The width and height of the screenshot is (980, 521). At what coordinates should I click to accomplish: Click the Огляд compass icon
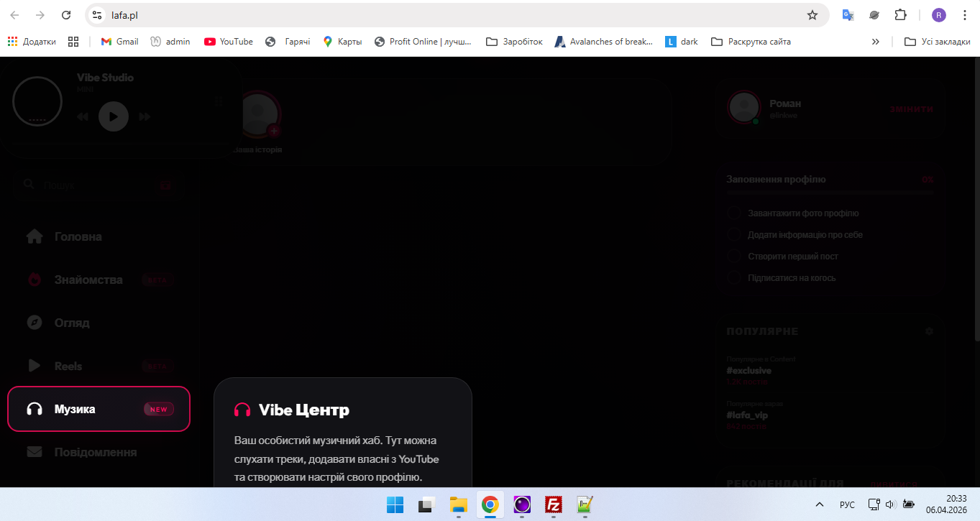[x=35, y=323]
